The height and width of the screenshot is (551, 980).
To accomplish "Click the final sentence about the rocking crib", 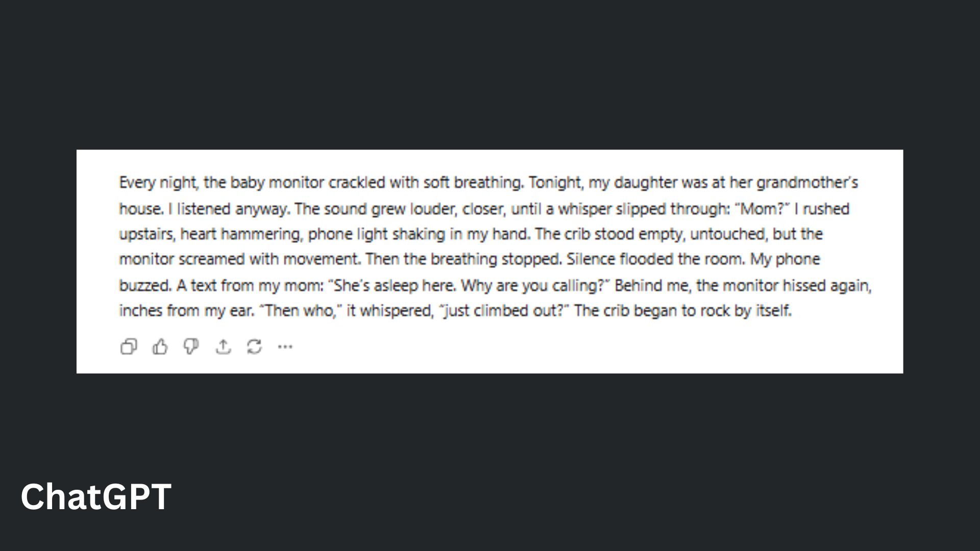I will click(x=682, y=311).
